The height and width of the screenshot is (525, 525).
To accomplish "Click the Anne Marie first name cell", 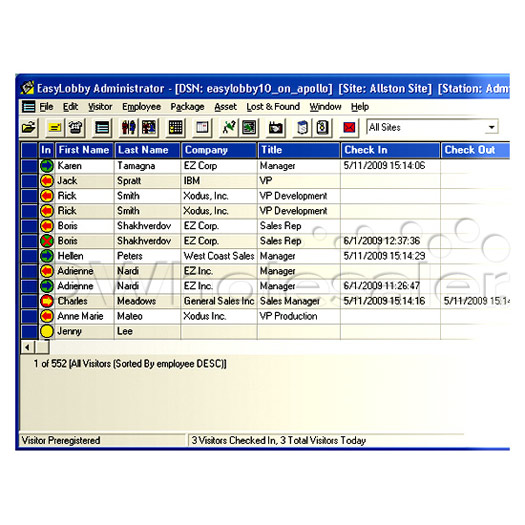I will pyautogui.click(x=84, y=316).
